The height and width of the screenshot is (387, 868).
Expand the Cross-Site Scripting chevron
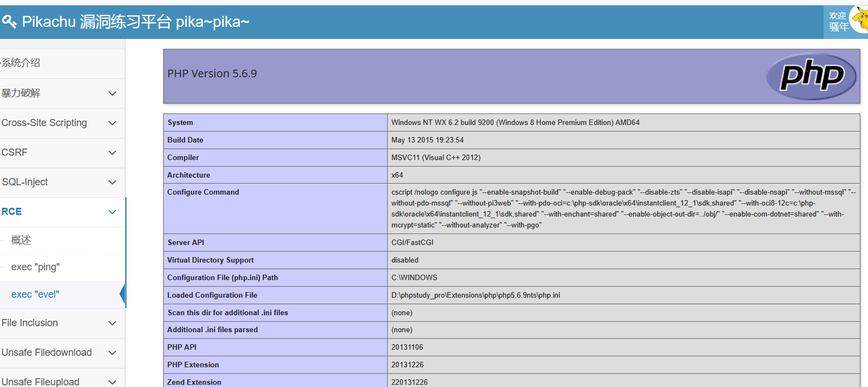[112, 123]
